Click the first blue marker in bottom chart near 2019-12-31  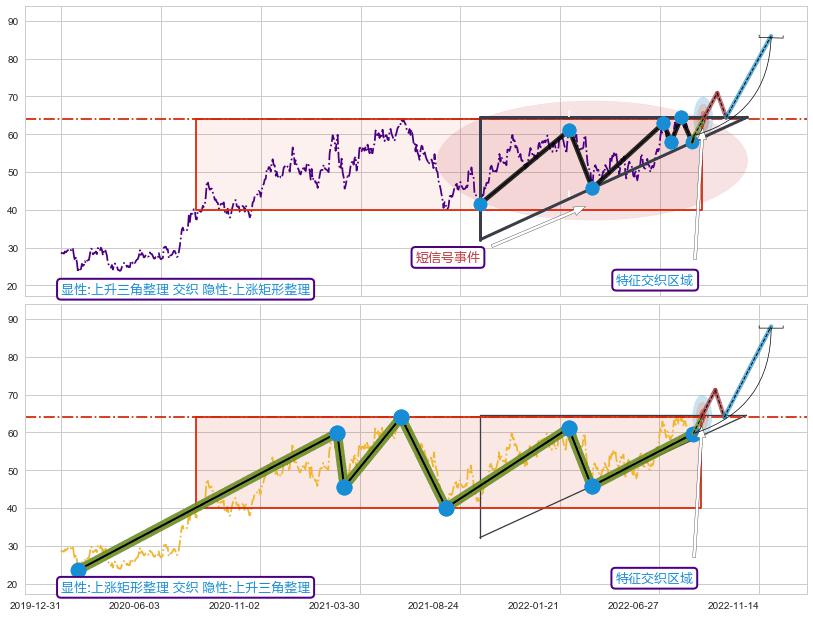click(x=79, y=570)
